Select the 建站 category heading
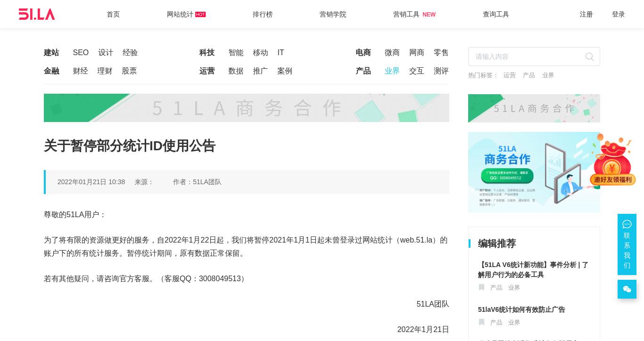The width and height of the screenshot is (644, 341). point(51,53)
